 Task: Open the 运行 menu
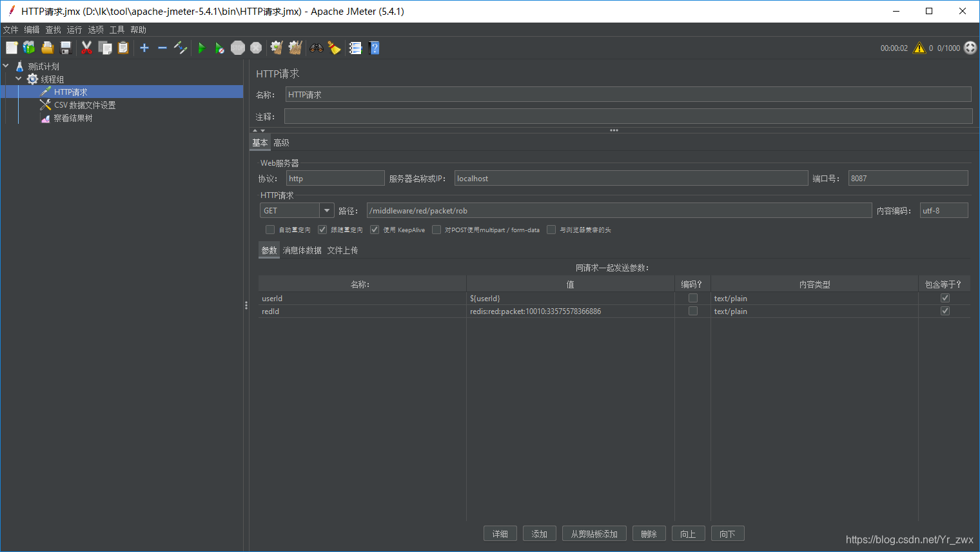tap(74, 30)
